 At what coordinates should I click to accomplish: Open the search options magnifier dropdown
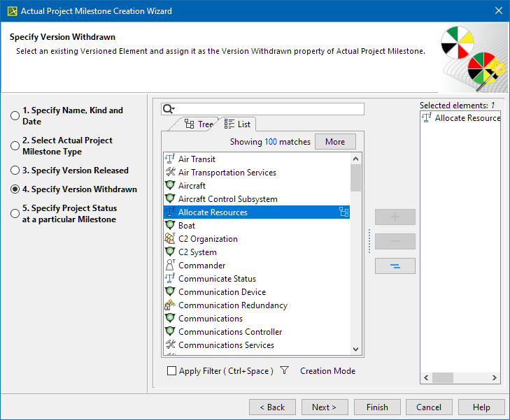pos(169,109)
